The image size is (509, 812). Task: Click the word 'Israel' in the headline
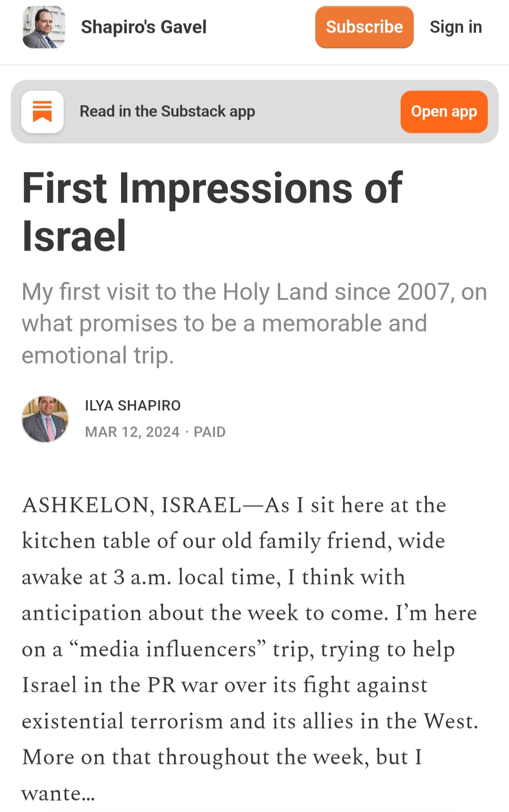[74, 236]
